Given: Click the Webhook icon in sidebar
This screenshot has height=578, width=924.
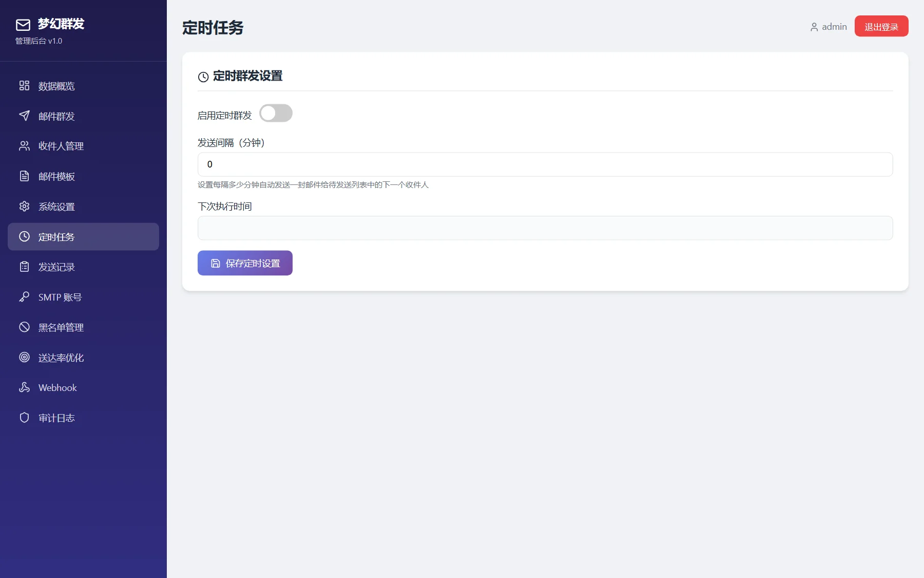Looking at the screenshot, I should click(x=24, y=387).
